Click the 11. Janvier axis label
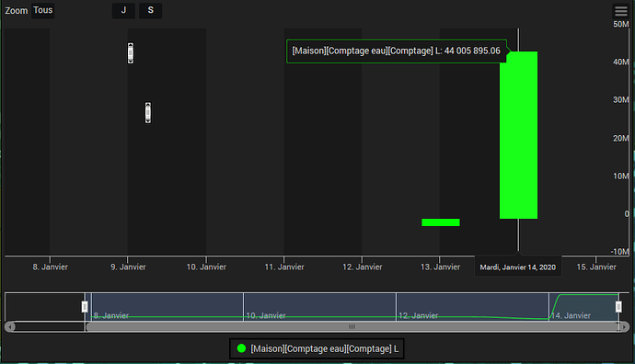 (284, 267)
